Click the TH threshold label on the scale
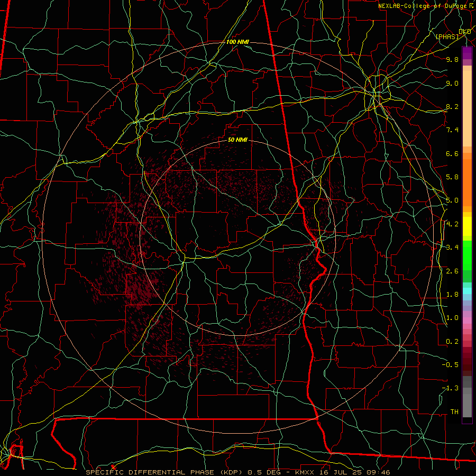476x476 pixels. coord(454,412)
